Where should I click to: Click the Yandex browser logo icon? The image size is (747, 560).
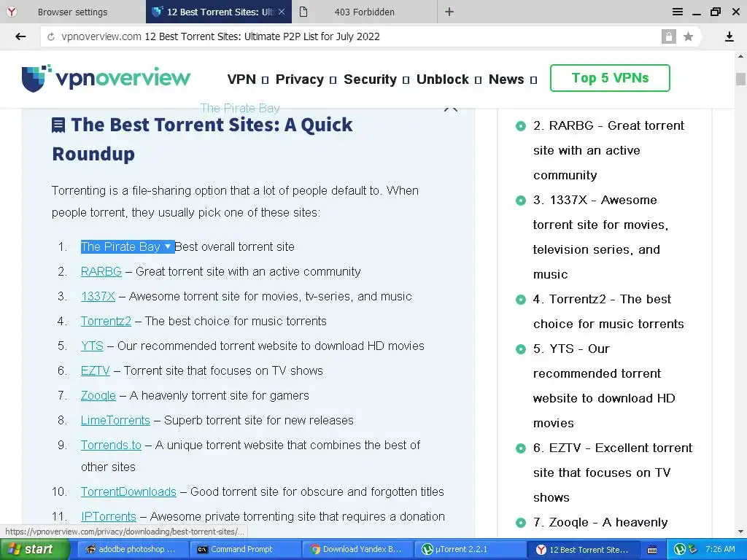coord(12,12)
